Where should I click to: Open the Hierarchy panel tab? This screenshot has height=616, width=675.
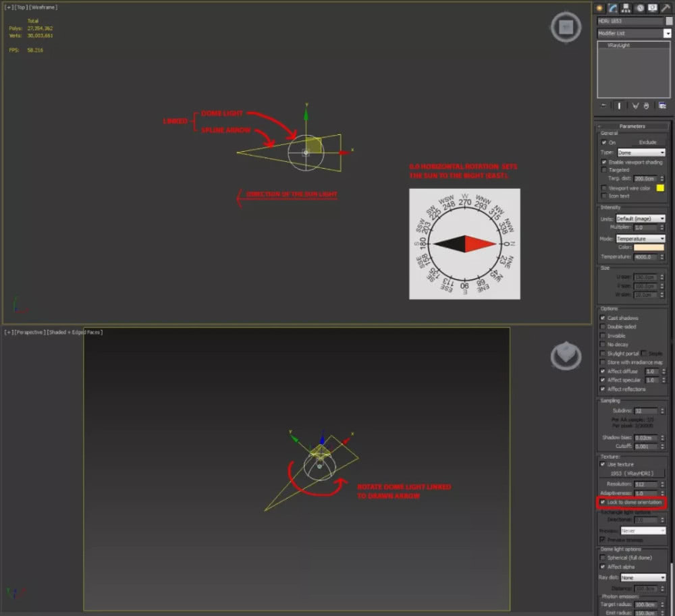tap(626, 7)
